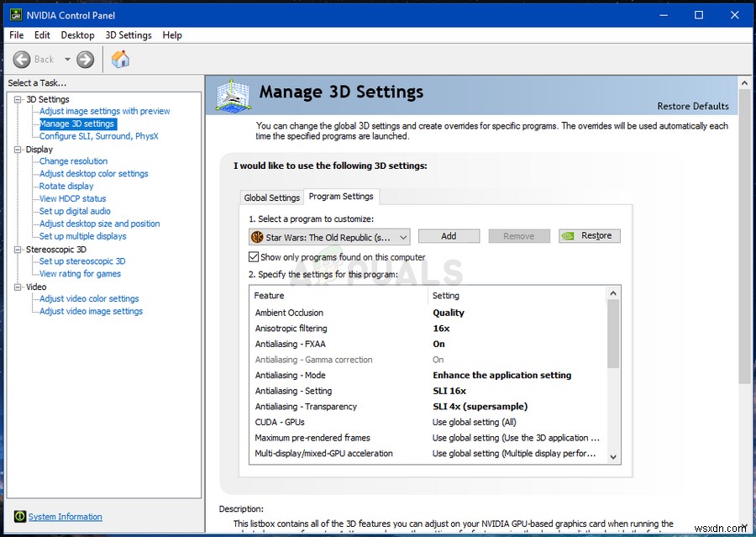
Task: Click the Forward navigation arrow
Action: (84, 59)
